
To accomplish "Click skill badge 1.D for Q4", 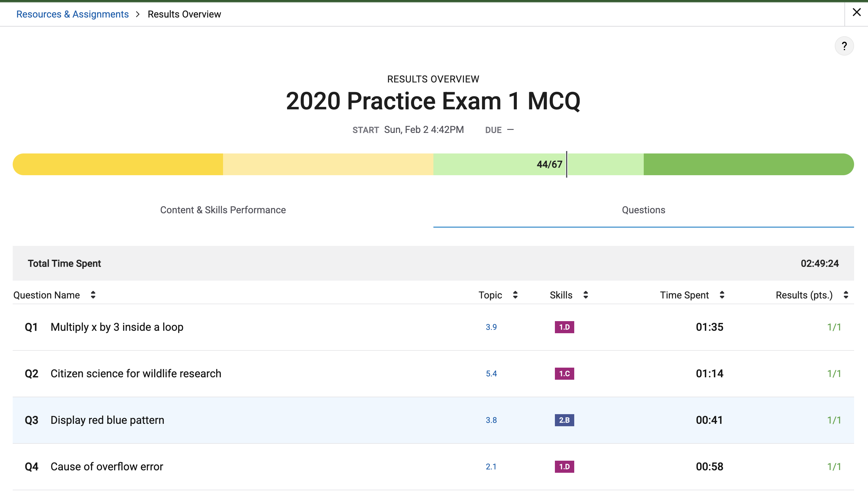I will 564,467.
